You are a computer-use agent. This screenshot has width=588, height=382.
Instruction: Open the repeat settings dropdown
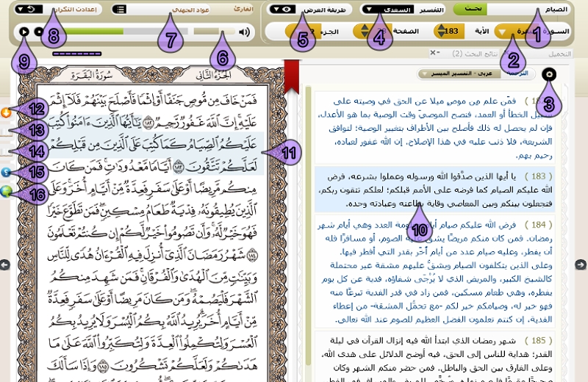click(18, 10)
